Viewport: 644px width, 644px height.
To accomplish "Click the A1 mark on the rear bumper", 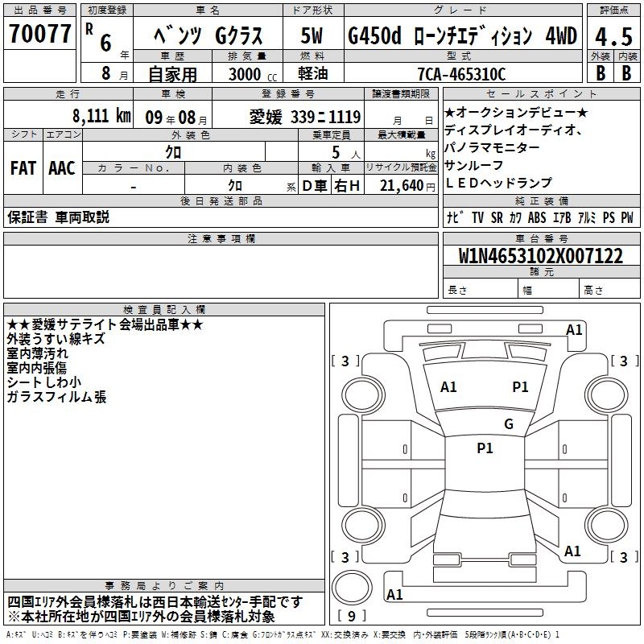I will [394, 594].
